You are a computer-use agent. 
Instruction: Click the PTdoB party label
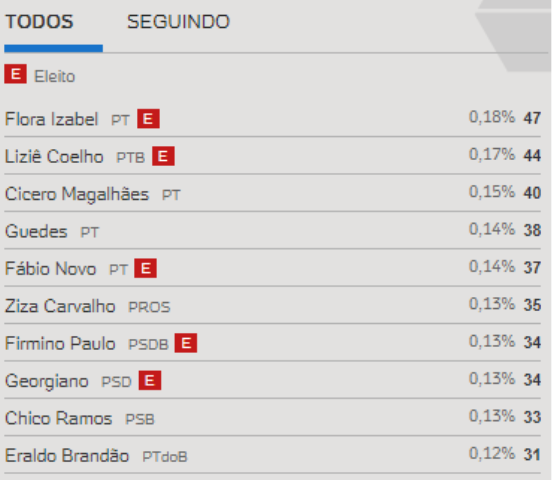click(165, 457)
